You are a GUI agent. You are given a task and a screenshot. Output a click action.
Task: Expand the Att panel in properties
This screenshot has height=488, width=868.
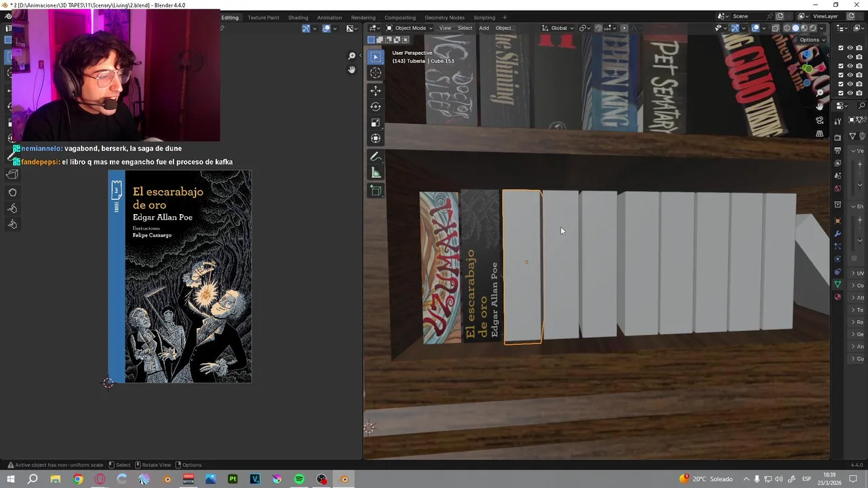click(x=858, y=298)
